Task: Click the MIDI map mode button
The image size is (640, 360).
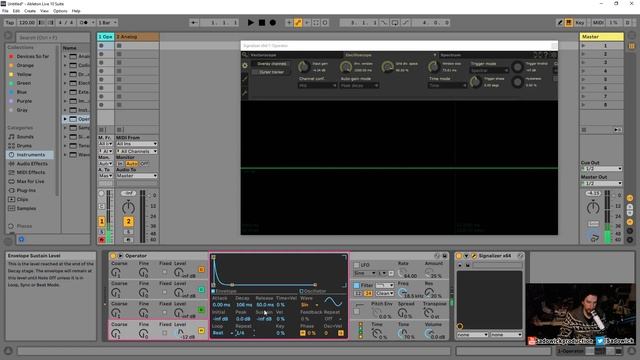Action: (598, 22)
